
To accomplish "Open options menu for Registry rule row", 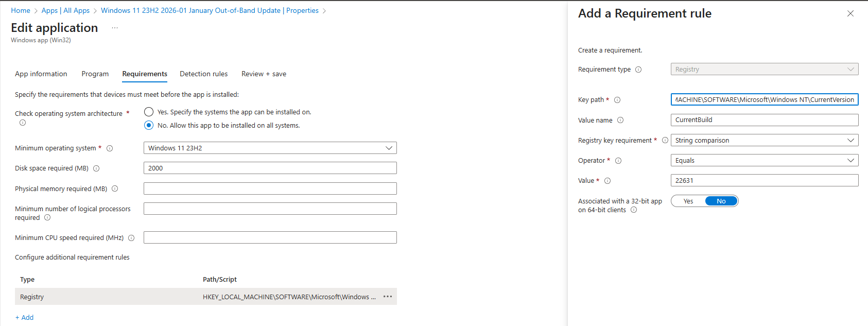I will (388, 297).
